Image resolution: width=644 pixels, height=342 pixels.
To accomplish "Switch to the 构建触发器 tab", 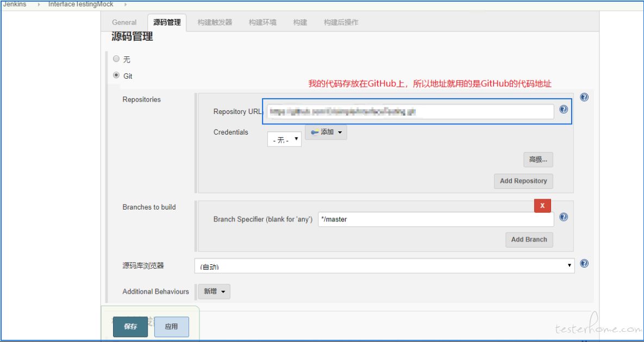I will pos(214,23).
